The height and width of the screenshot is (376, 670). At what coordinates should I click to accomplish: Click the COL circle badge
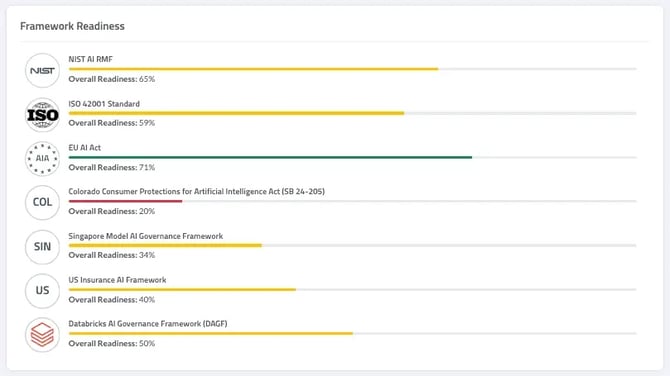[x=42, y=203]
